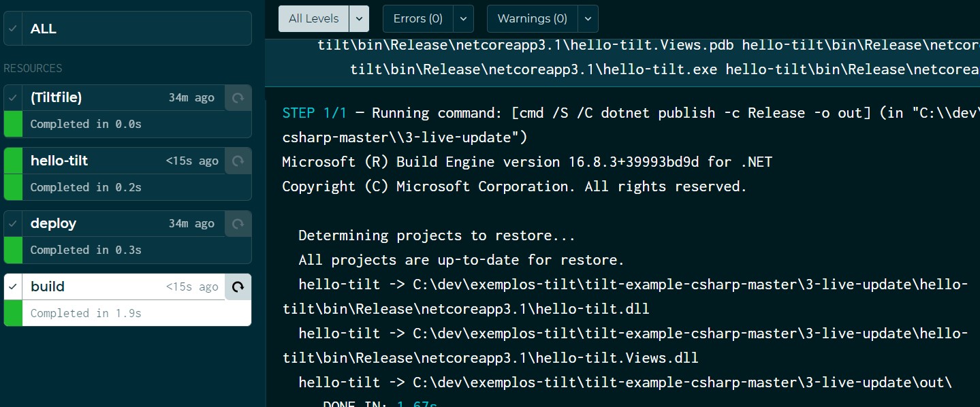Open the All Levels dropdown arrow
Viewport: 980px width, 407px height.
pos(359,19)
